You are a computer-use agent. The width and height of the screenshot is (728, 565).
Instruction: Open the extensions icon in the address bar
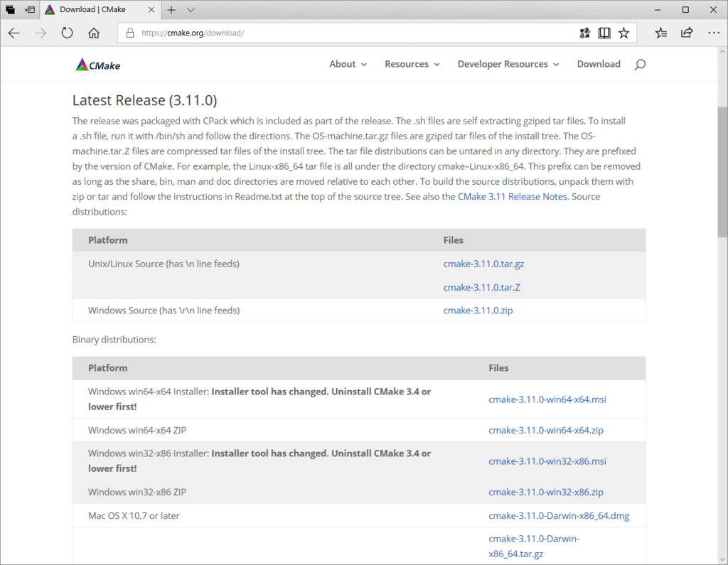click(x=584, y=33)
